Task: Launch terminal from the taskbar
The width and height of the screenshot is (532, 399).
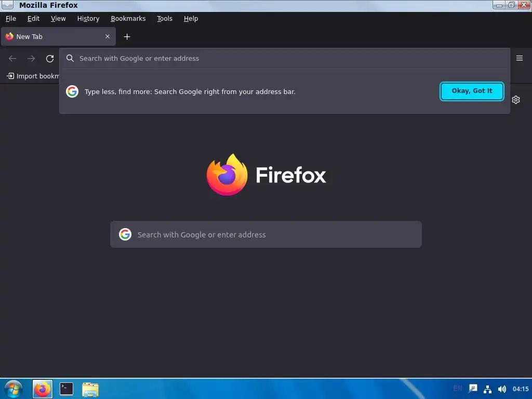Action: click(x=66, y=389)
